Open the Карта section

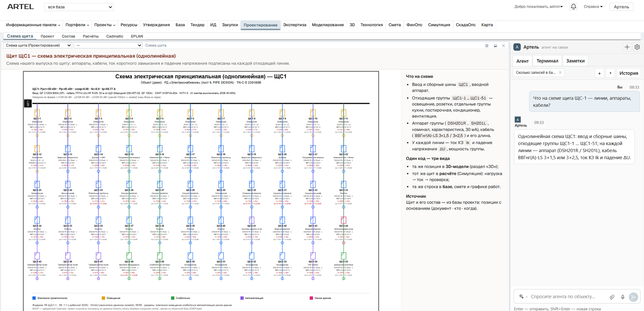(x=487, y=25)
